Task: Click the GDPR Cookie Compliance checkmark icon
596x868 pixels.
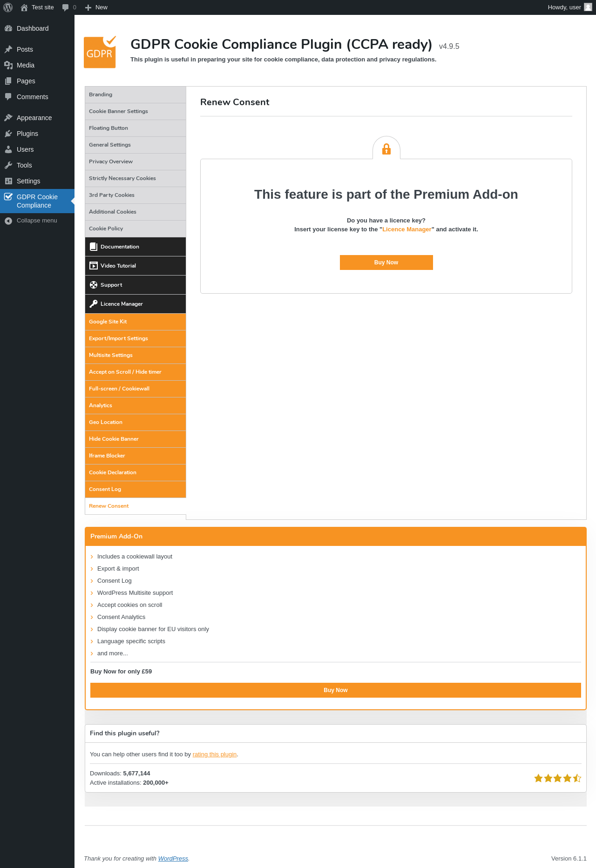Action: click(8, 196)
